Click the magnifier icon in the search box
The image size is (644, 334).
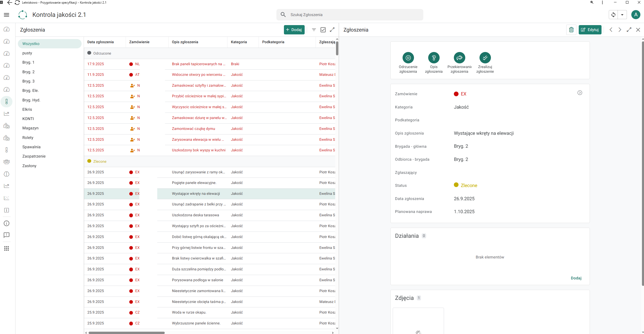tap(283, 15)
